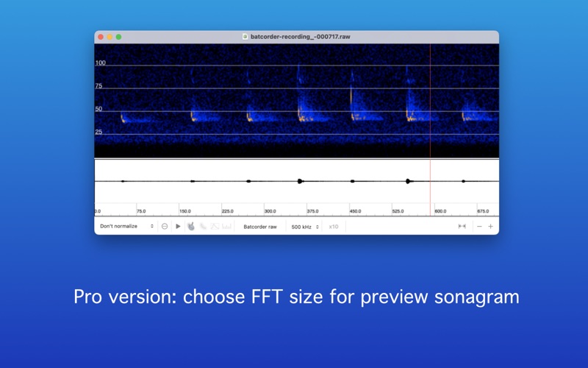The height and width of the screenshot is (368, 588).
Task: Click the Batcorder raw format label
Action: click(260, 227)
